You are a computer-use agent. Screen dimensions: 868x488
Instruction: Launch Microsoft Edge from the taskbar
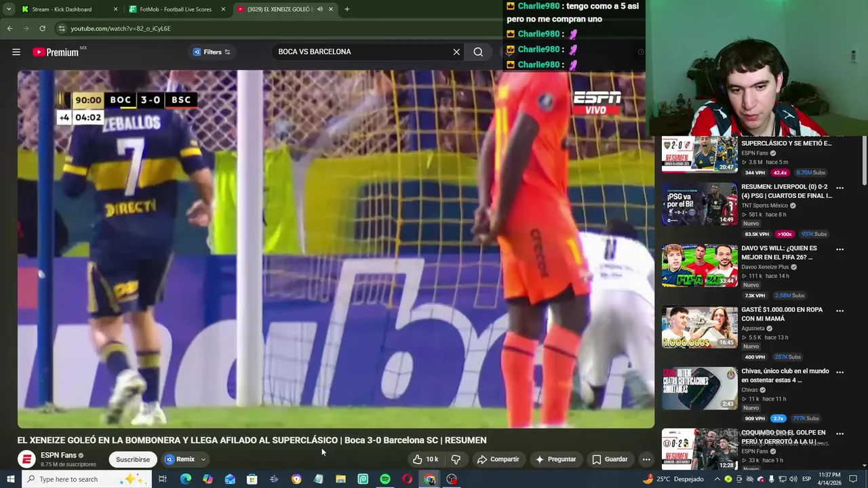pyautogui.click(x=185, y=479)
